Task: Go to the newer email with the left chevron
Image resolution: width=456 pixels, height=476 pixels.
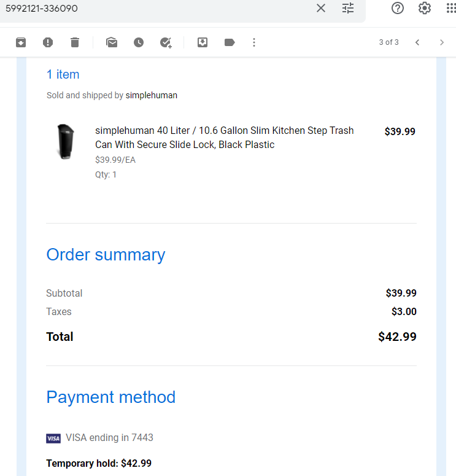Action: coord(417,42)
